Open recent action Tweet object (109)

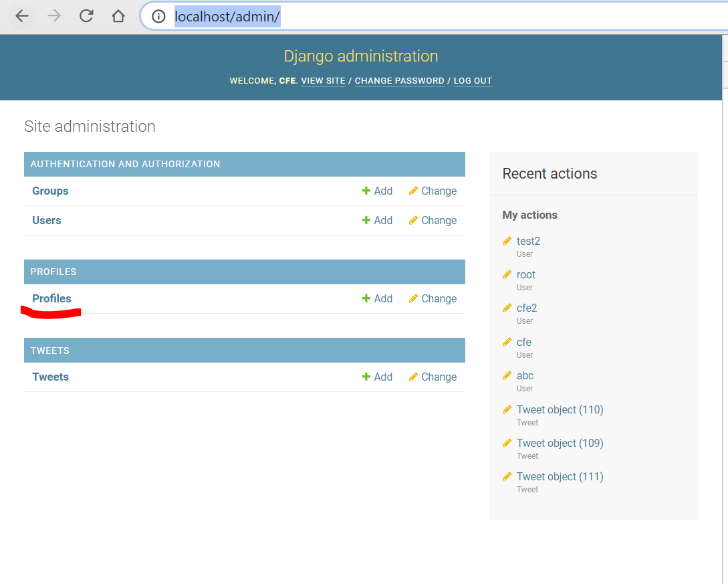tap(560, 444)
